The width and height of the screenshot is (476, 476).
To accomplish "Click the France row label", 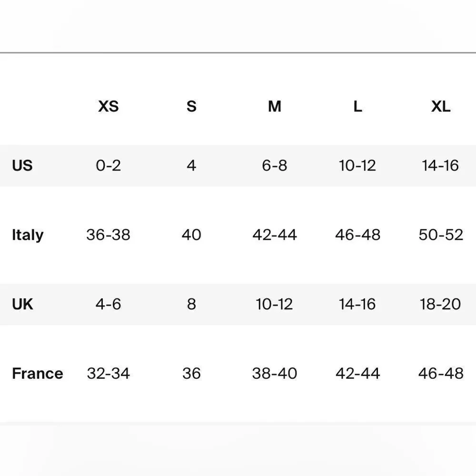I will (x=37, y=374).
